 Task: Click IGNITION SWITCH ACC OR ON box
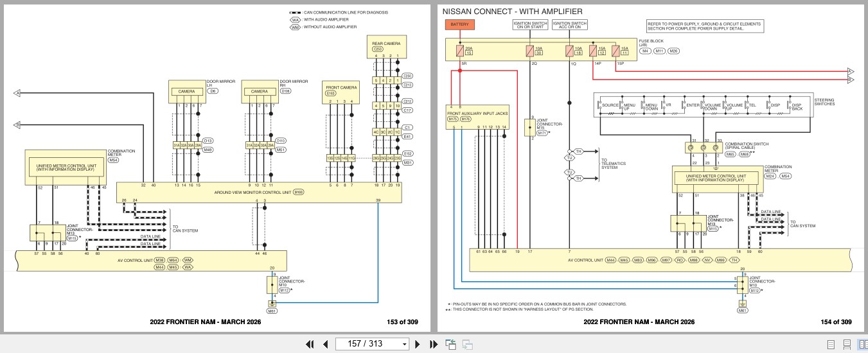pos(571,24)
